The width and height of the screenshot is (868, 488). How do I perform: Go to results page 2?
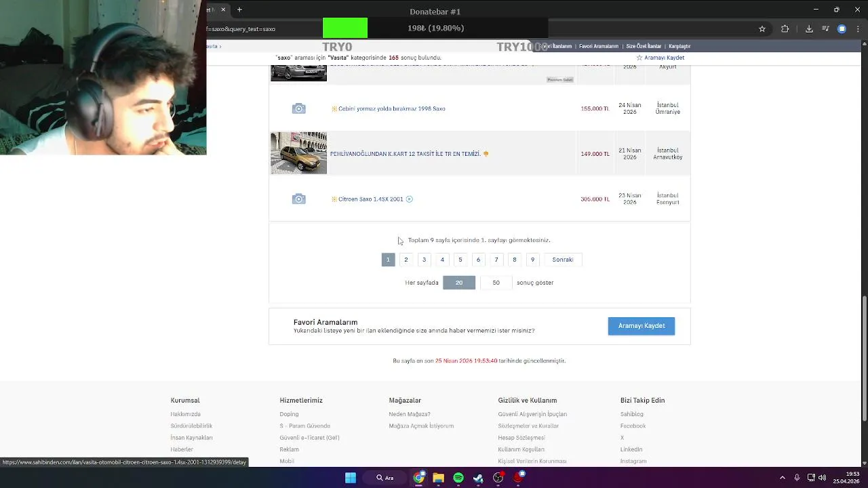406,260
